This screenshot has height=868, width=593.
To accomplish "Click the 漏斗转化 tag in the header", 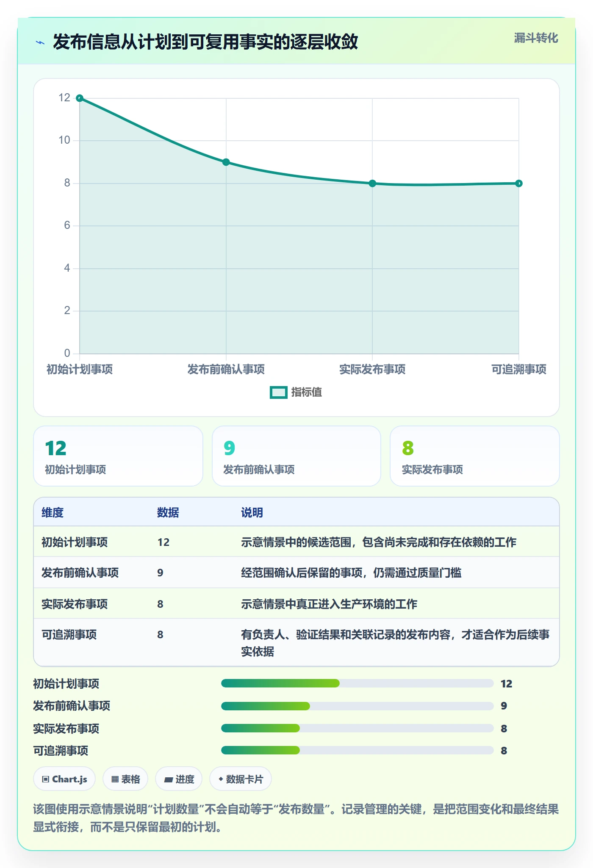I will click(536, 38).
